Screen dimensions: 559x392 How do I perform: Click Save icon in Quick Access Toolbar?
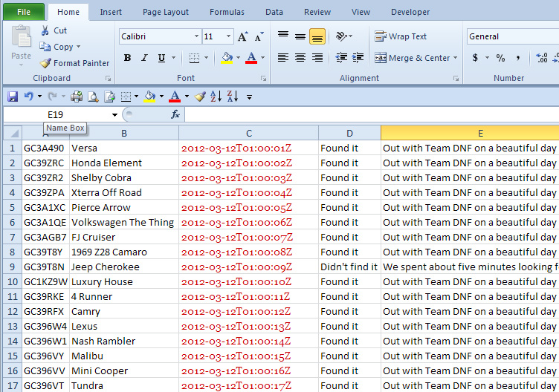(13, 96)
